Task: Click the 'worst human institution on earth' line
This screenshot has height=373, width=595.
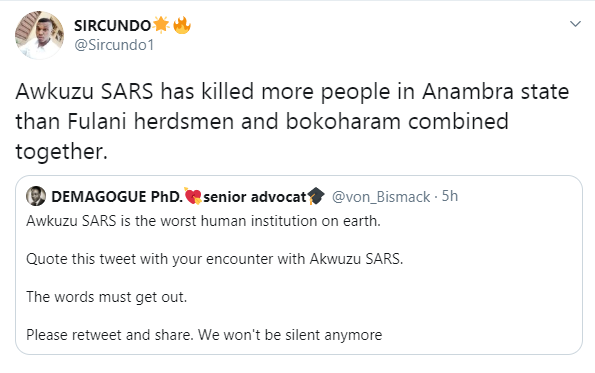Action: pos(203,221)
